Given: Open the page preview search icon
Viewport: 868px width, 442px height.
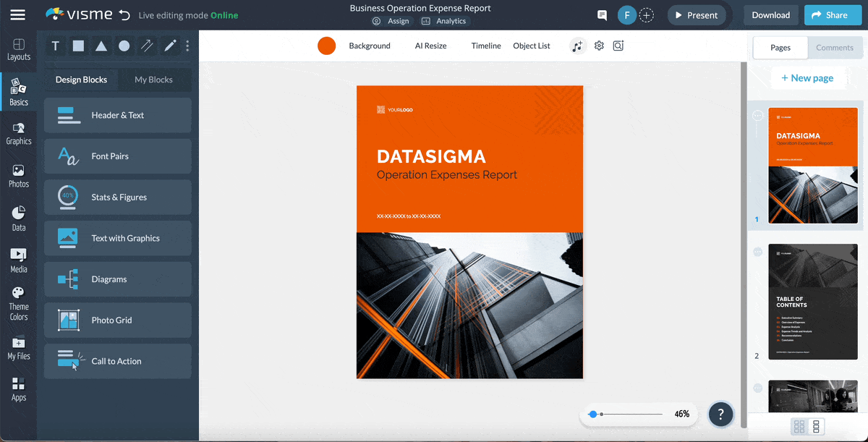Looking at the screenshot, I should pyautogui.click(x=618, y=46).
